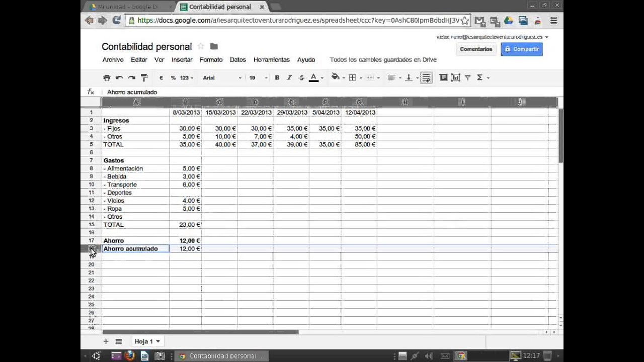Image resolution: width=644 pixels, height=362 pixels.
Task: Format cell as euro currency
Action: tap(161, 77)
